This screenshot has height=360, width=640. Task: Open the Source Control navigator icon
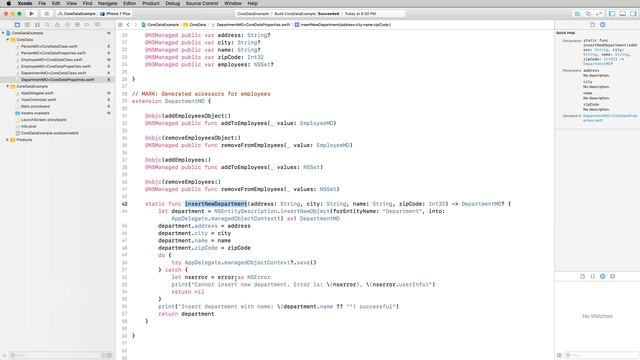point(27,25)
